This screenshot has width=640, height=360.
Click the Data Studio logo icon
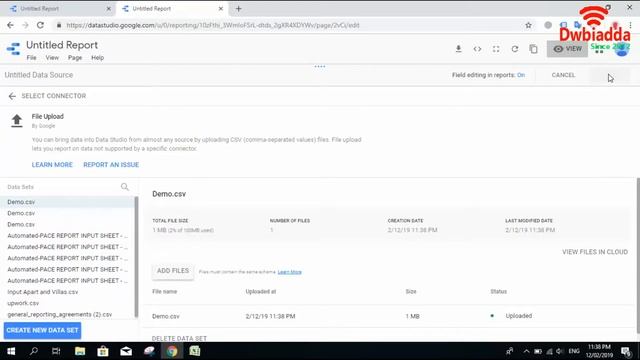[x=13, y=49]
